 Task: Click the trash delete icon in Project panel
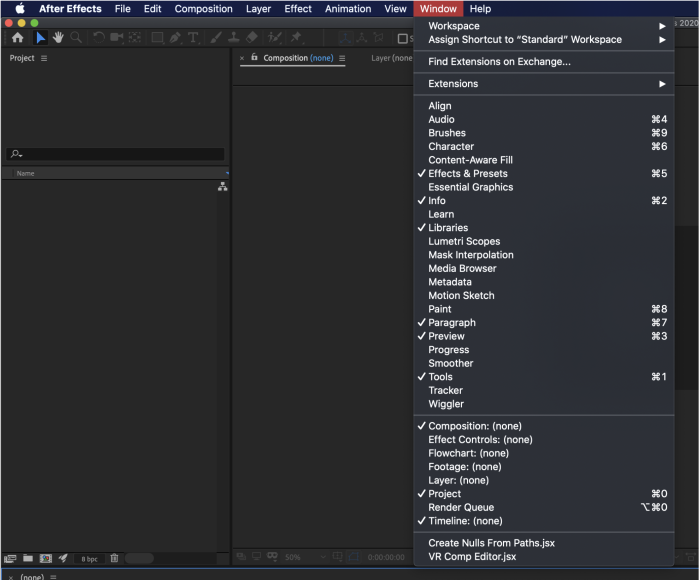pos(114,558)
